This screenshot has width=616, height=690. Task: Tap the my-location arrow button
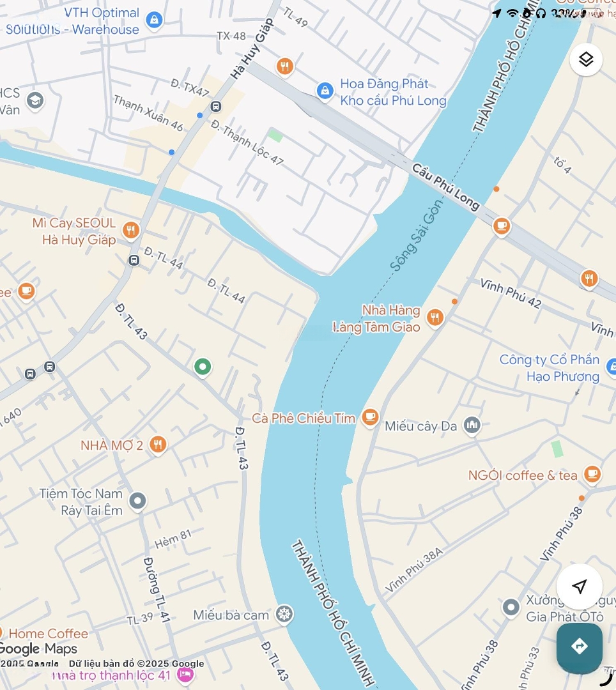(579, 586)
